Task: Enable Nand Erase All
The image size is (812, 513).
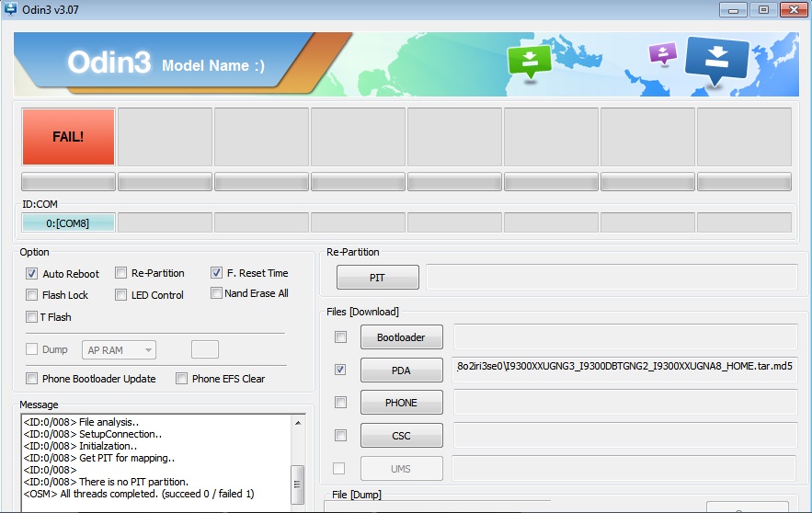Action: [216, 293]
